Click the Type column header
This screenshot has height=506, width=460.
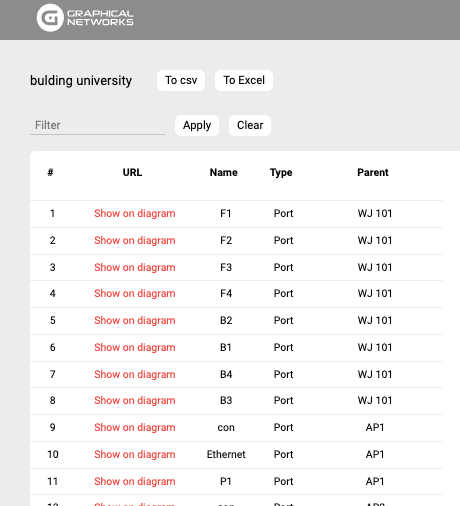tap(281, 172)
